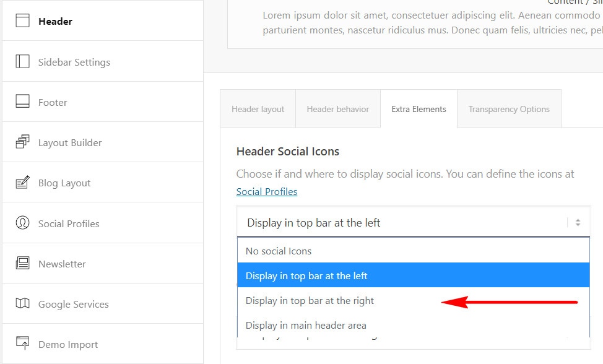Open Sidebar Settings in the menu
The height and width of the screenshot is (364, 603).
click(x=103, y=61)
